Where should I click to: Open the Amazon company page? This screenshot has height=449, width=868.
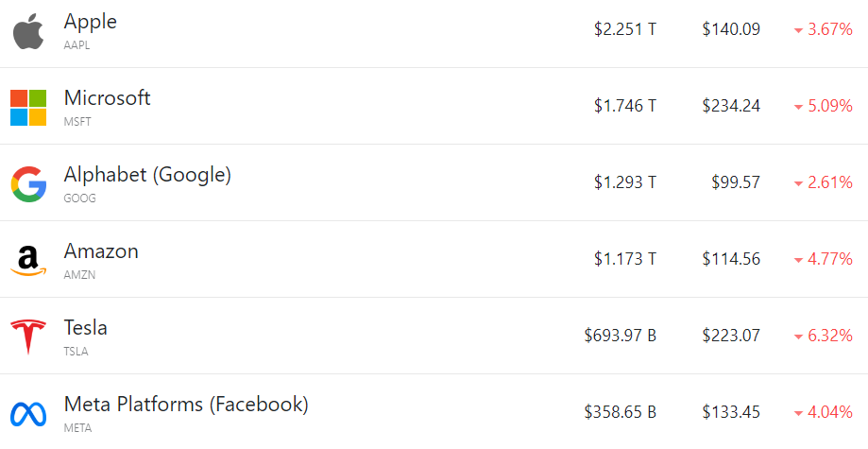pyautogui.click(x=101, y=251)
